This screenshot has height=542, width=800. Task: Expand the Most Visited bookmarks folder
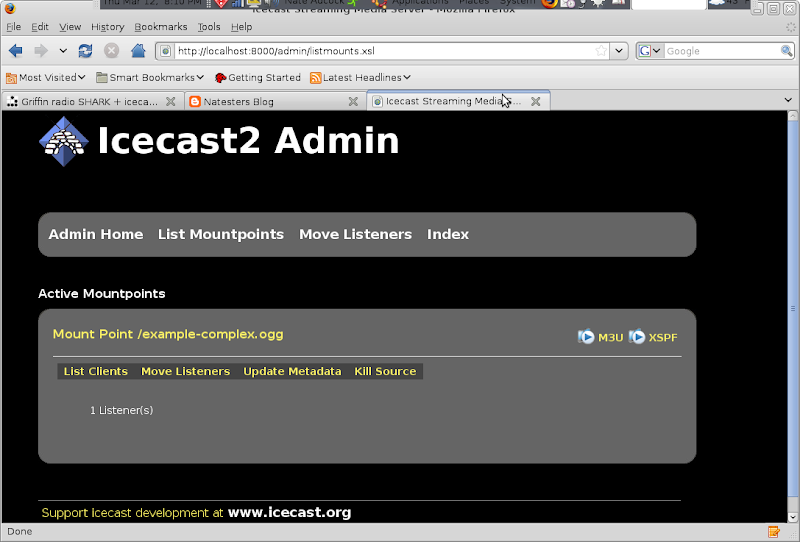(x=45, y=78)
